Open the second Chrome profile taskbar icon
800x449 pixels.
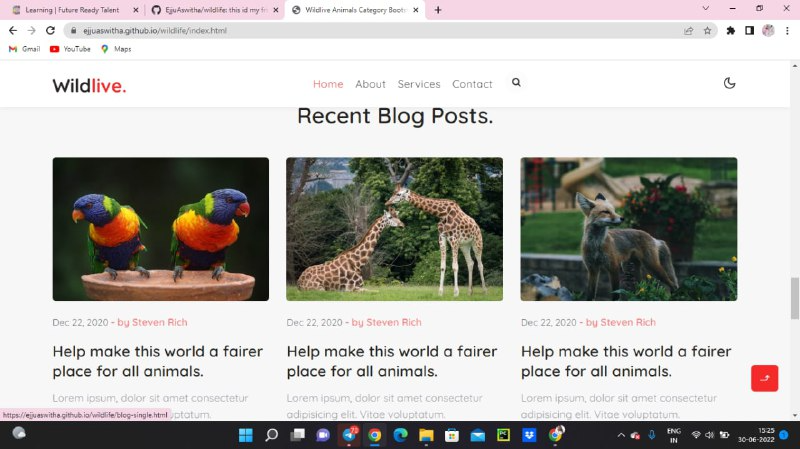coord(556,434)
